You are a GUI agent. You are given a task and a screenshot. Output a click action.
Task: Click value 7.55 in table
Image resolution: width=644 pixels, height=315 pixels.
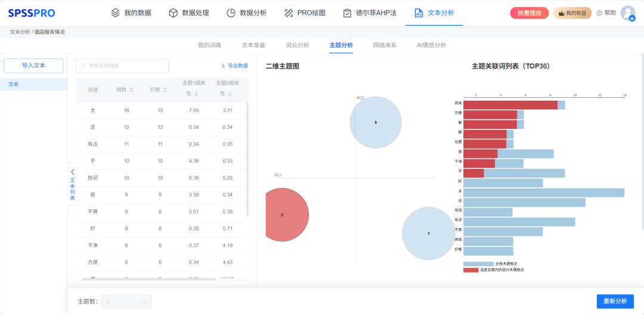[x=194, y=110]
